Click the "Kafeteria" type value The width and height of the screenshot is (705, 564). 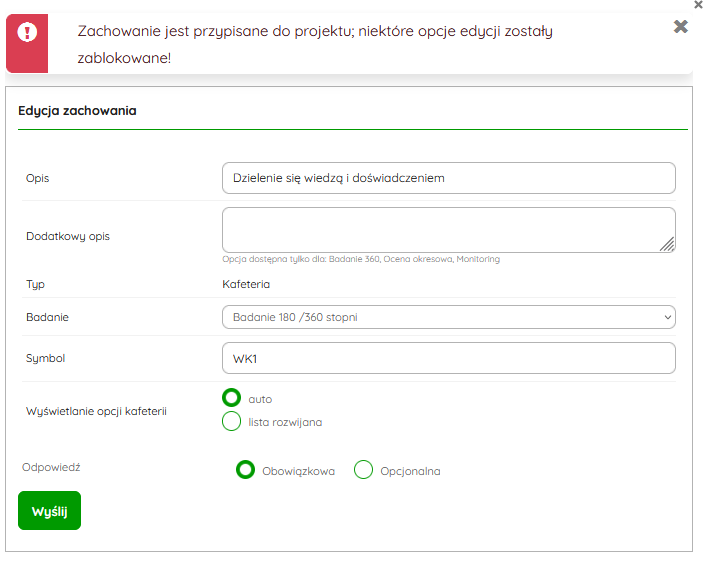pyautogui.click(x=246, y=284)
